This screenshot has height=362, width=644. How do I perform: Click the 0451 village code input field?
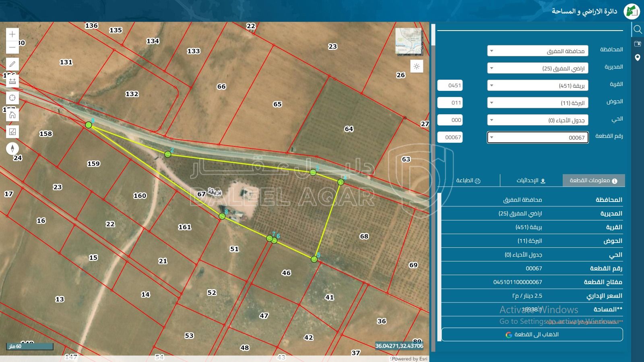click(x=450, y=85)
